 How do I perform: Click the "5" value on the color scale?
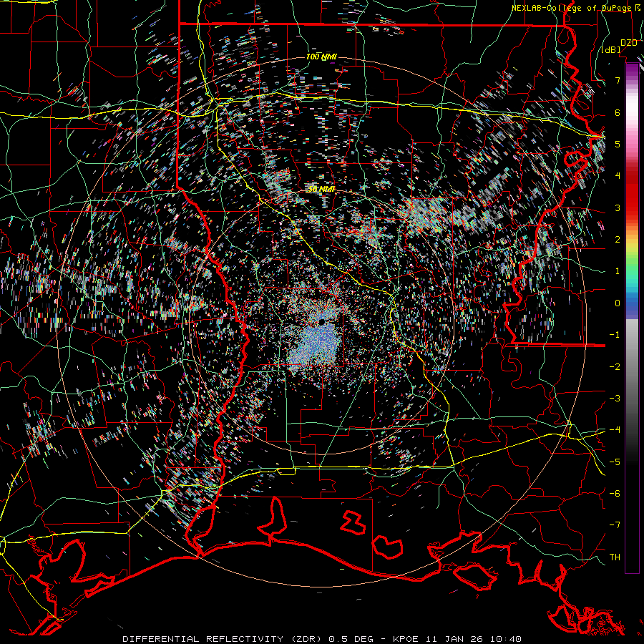(x=618, y=144)
